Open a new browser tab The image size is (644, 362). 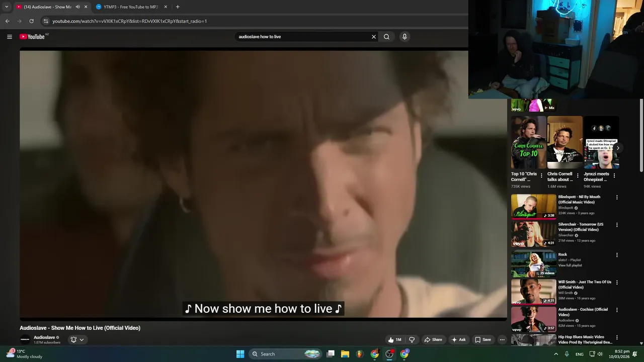tap(178, 7)
